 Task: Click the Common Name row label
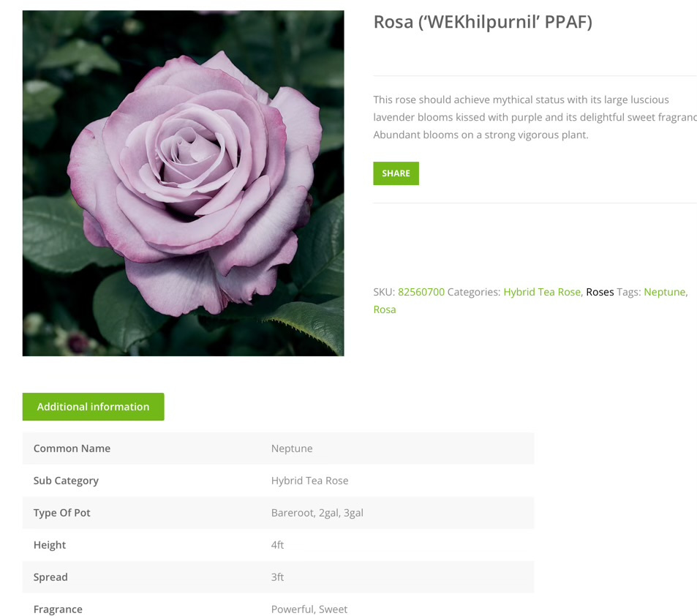click(72, 448)
